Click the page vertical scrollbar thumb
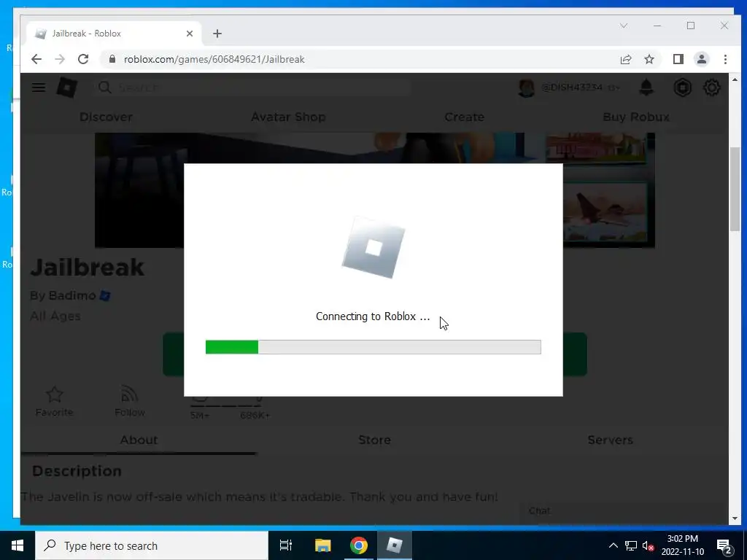Screen dimensions: 747x560 (x=735, y=190)
